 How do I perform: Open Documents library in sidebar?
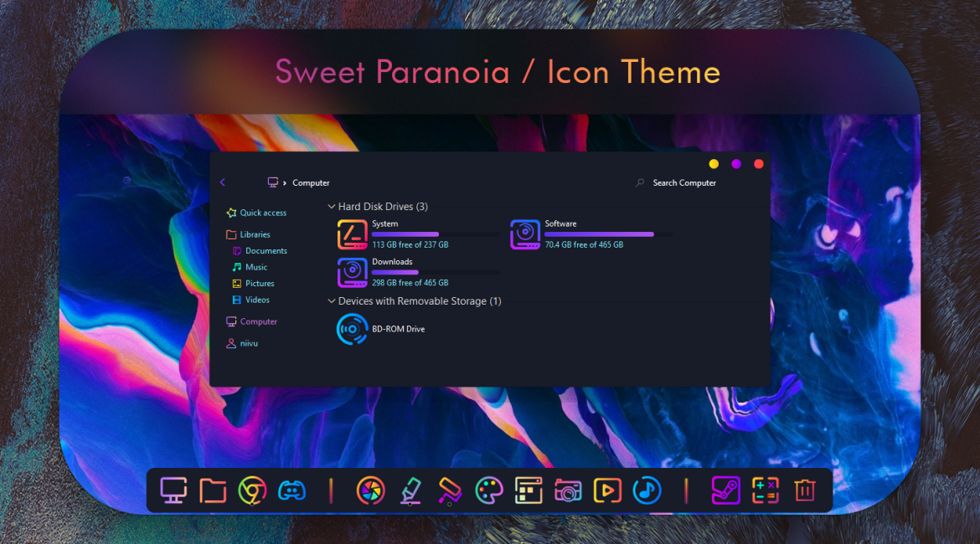point(266,251)
